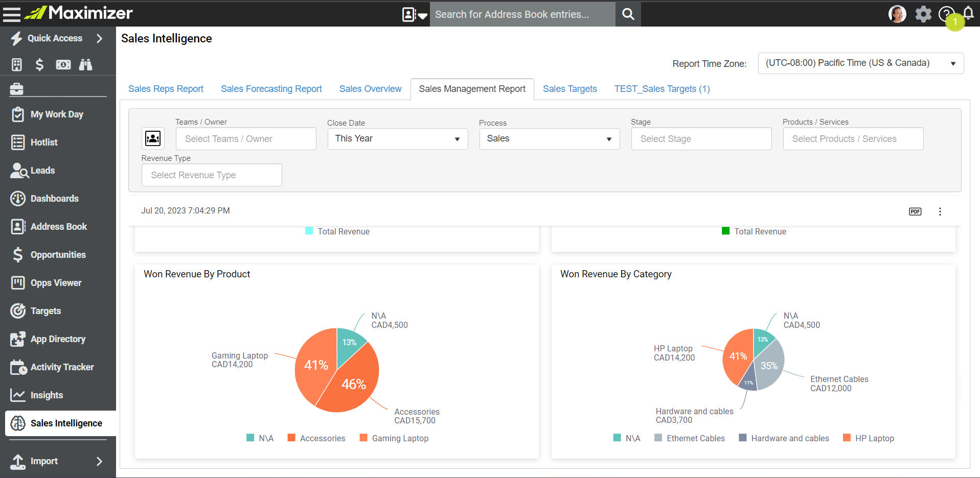Toggle green Total Revenue legend swatch
The image size is (980, 478).
point(725,231)
